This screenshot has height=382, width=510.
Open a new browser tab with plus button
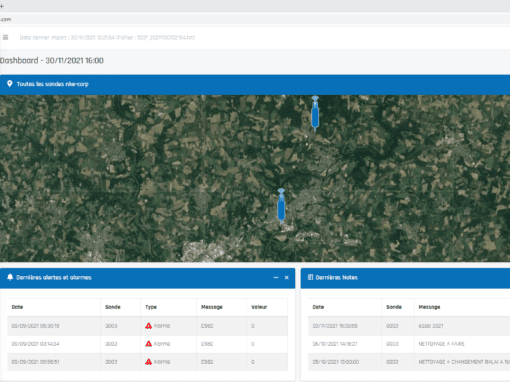pos(2,6)
